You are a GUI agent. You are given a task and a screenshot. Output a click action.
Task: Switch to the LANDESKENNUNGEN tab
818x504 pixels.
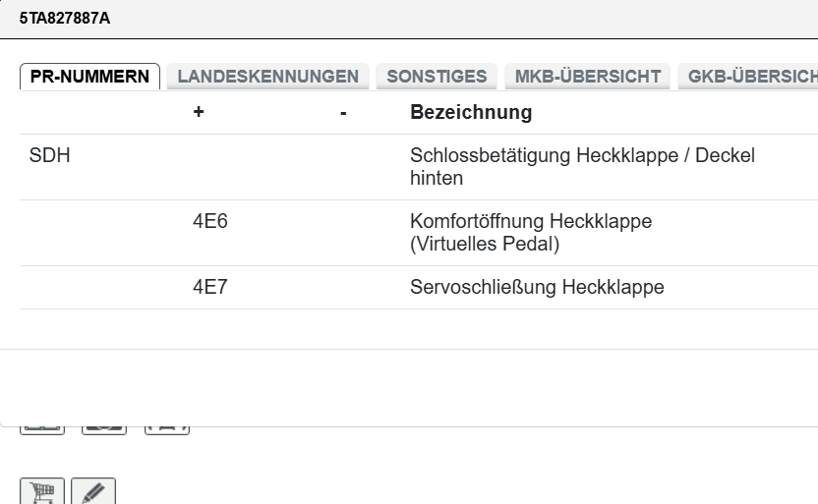(x=267, y=77)
